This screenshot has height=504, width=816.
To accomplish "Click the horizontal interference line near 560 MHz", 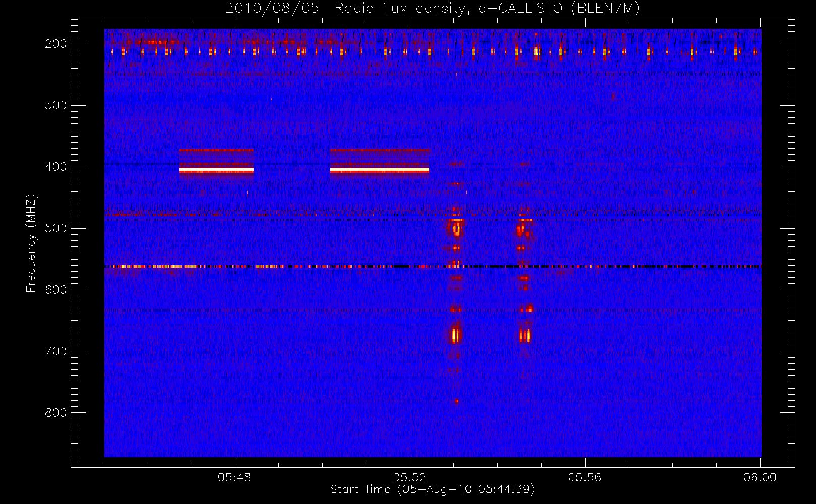I will click(432, 266).
